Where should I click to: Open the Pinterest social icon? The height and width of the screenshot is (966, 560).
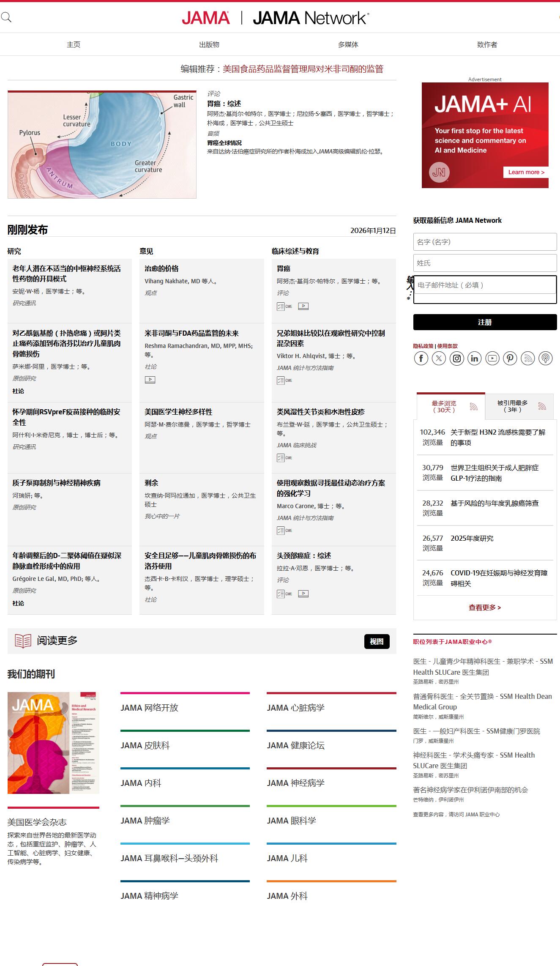pos(510,358)
